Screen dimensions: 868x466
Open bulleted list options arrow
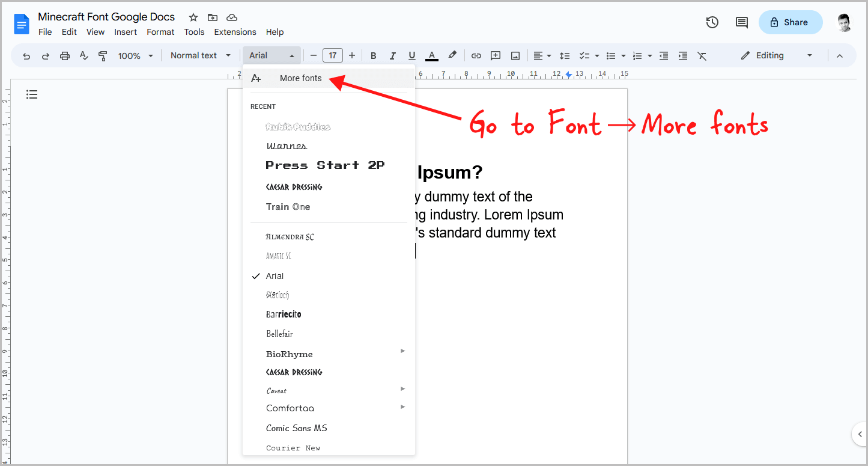click(624, 56)
